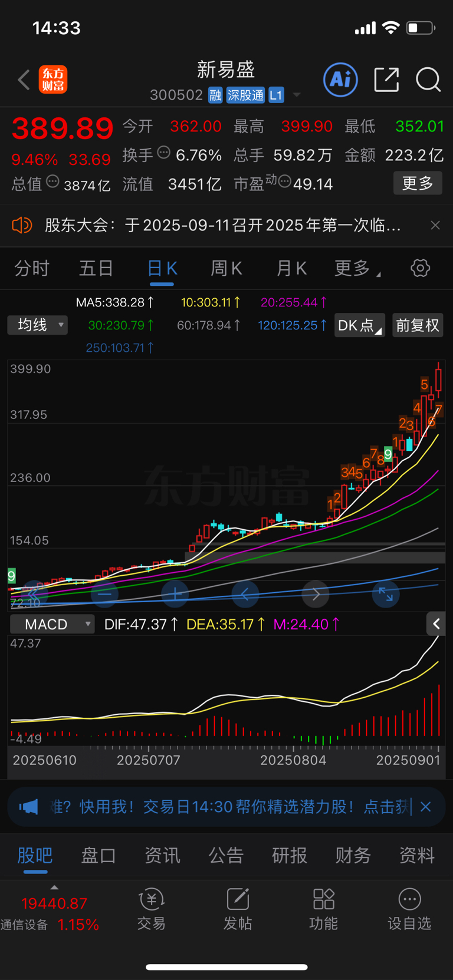Image resolution: width=453 pixels, height=980 pixels.
Task: Tap the 10:303.11 moving average value
Action: point(211,302)
